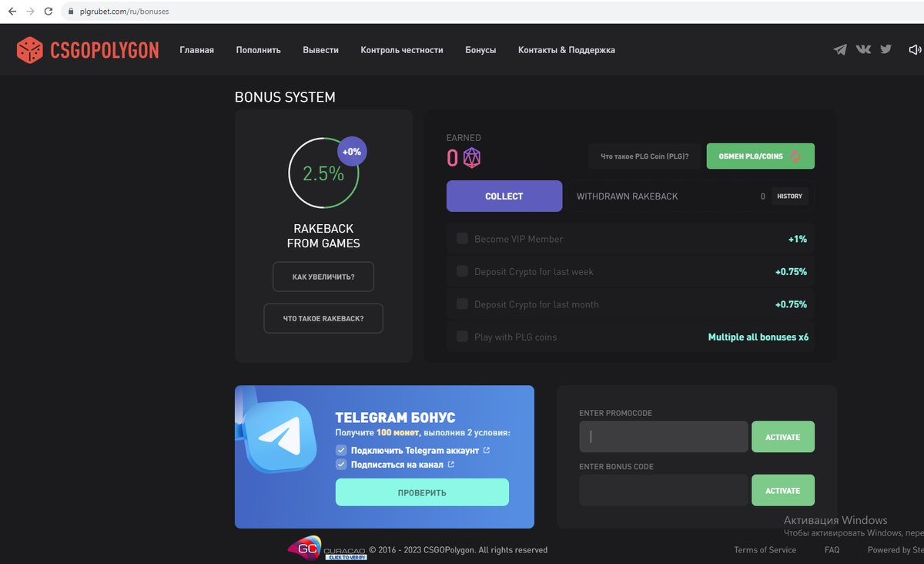Open Контакты & Поддержка menu item
Image resolution: width=924 pixels, height=564 pixels.
click(x=567, y=50)
